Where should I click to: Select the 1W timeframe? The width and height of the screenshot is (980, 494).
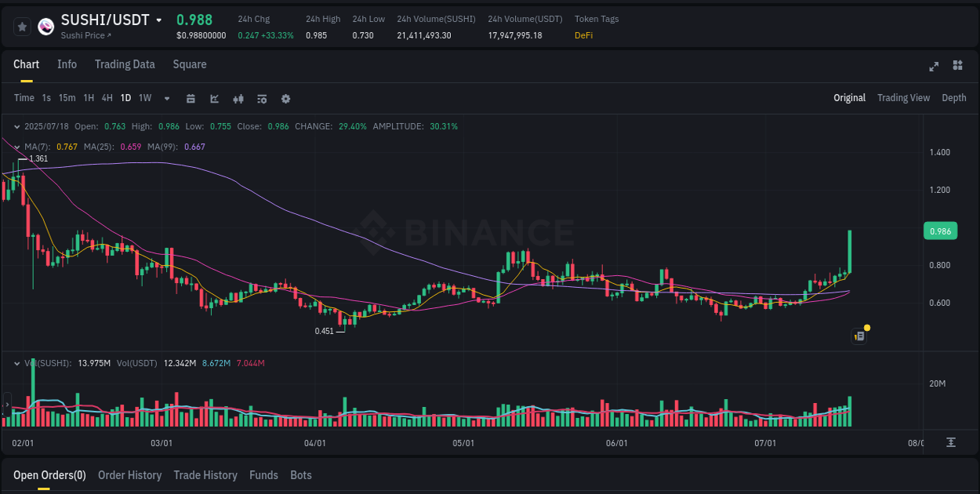click(144, 98)
